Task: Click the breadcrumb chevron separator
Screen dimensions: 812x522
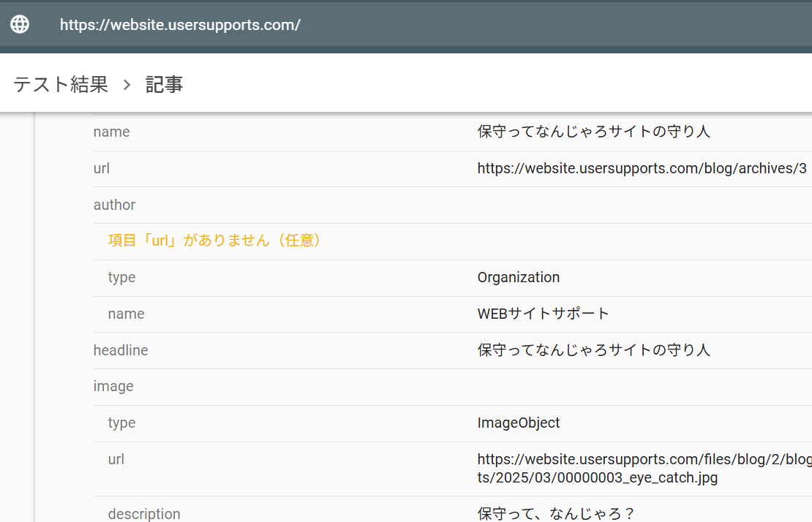Action: [127, 85]
